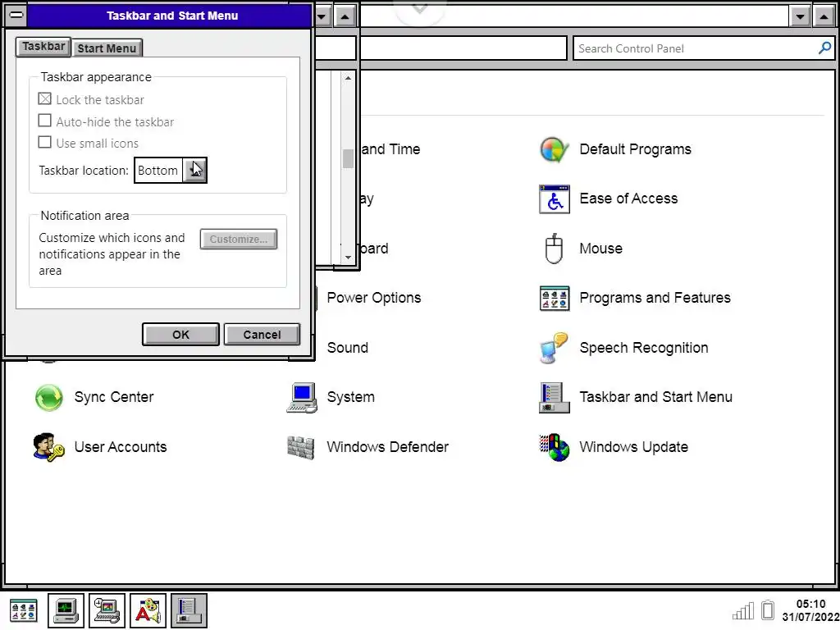This screenshot has width=840, height=630.
Task: Click the down arrow beside the dialog title bar
Action: tap(322, 16)
